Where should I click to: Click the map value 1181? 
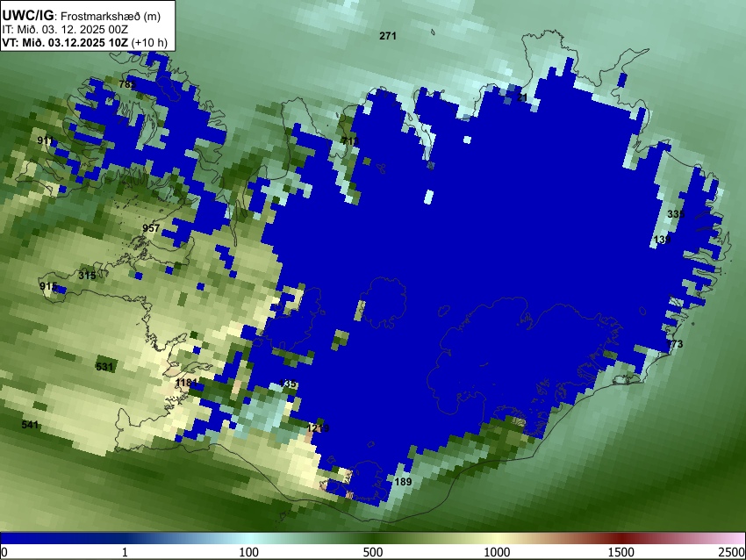[x=186, y=383]
